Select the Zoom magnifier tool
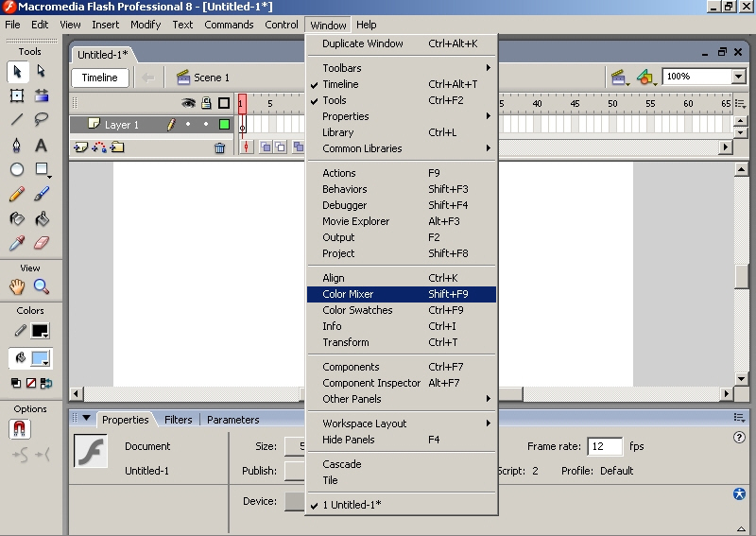 tap(42, 287)
